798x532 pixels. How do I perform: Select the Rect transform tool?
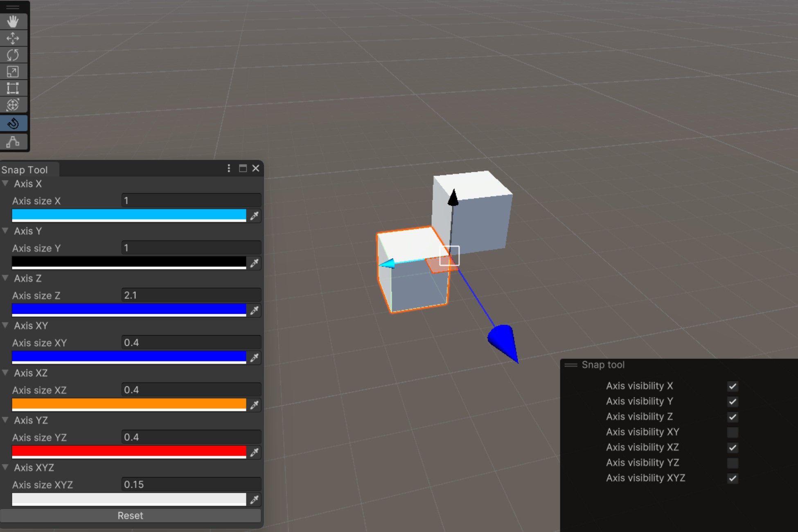click(x=13, y=88)
